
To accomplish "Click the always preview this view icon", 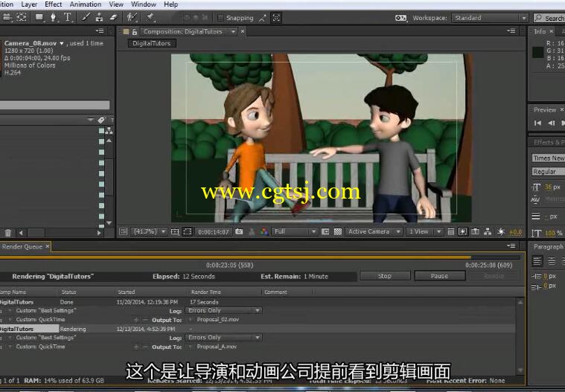I will point(124,231).
